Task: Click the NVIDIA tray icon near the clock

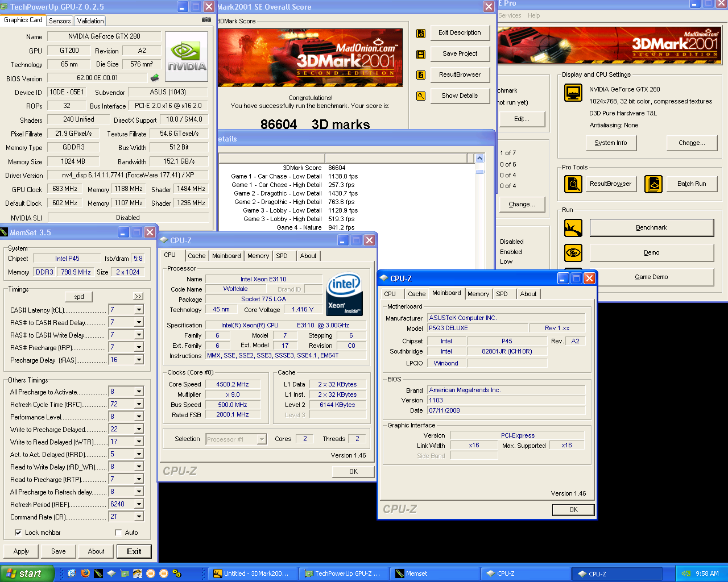Action: coord(686,573)
